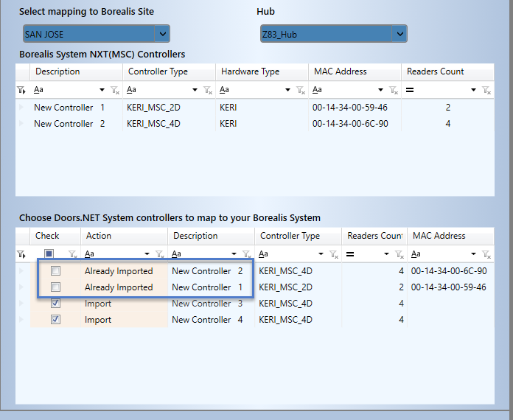This screenshot has height=420, width=513.
Task: Click row indicator for bottom grid New Controller 4
Action: [22, 319]
